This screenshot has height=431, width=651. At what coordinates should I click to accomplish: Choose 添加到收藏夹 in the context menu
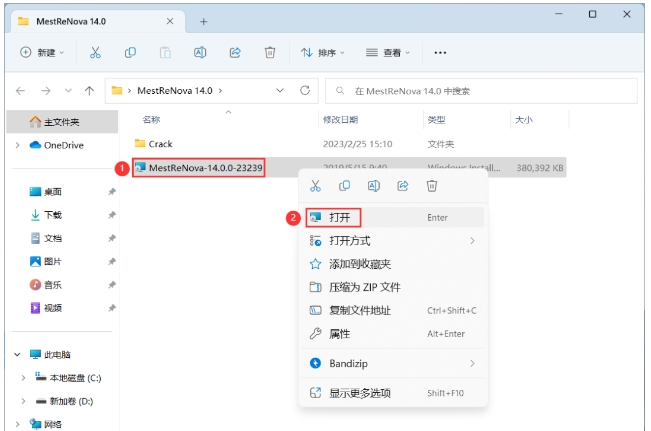pyautogui.click(x=394, y=264)
